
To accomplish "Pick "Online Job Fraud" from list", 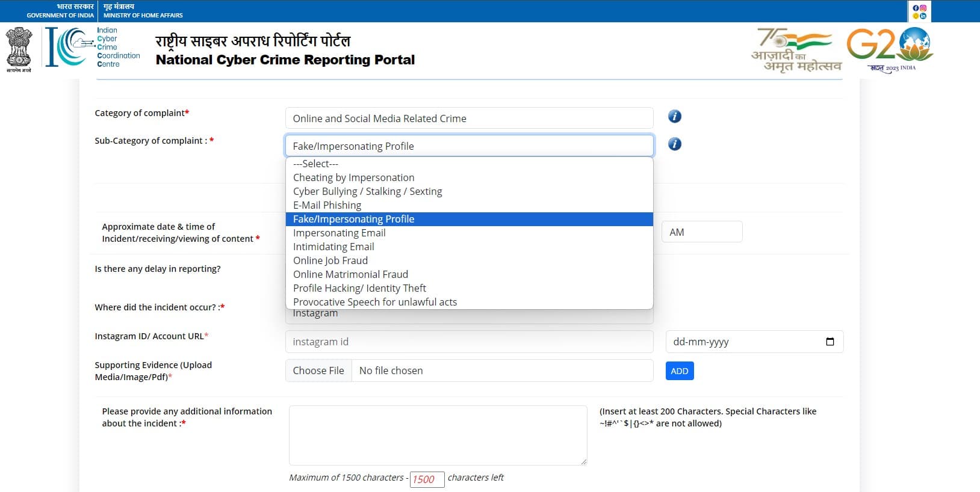I will tap(330, 260).
